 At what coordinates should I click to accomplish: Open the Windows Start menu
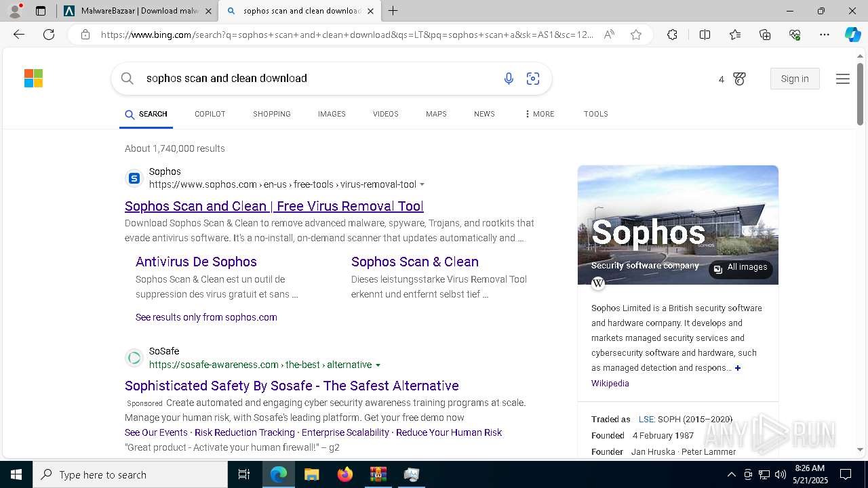(16, 474)
